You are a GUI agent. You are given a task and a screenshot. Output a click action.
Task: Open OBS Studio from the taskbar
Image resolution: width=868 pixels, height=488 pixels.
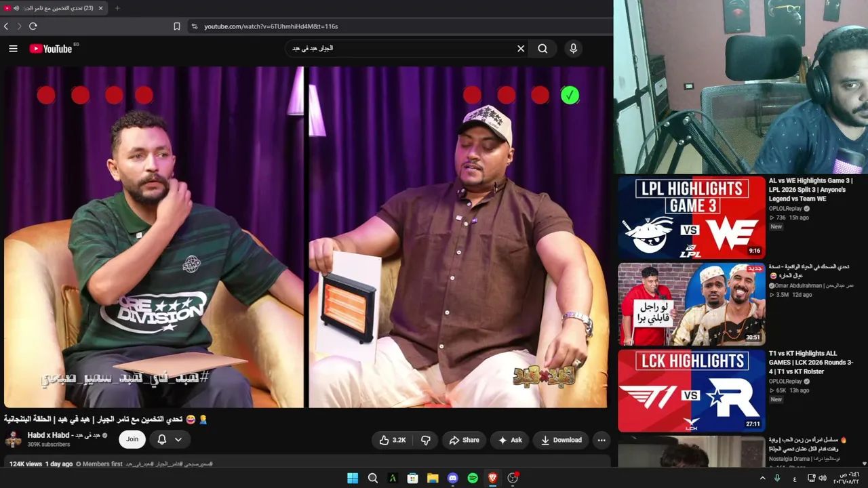(513, 478)
